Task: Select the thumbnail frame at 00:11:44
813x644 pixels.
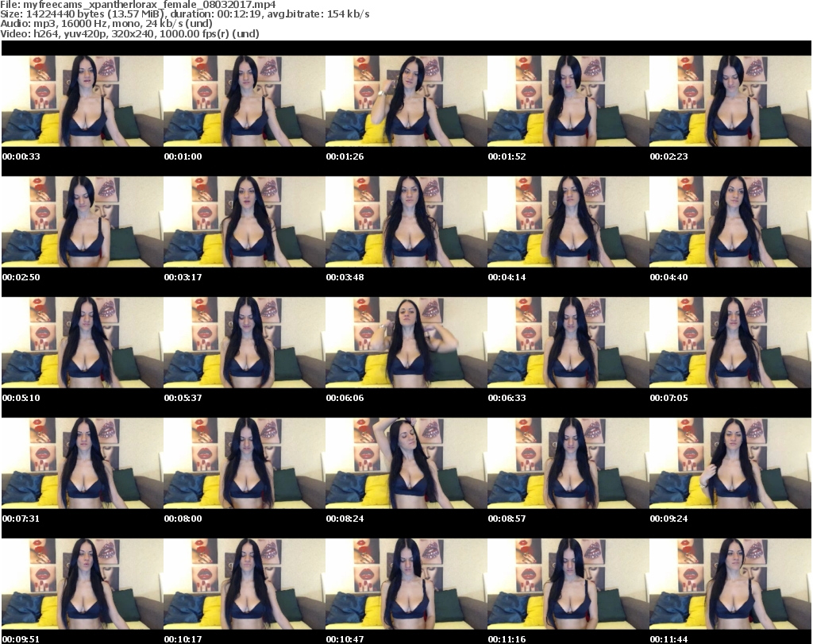Action: point(730,584)
